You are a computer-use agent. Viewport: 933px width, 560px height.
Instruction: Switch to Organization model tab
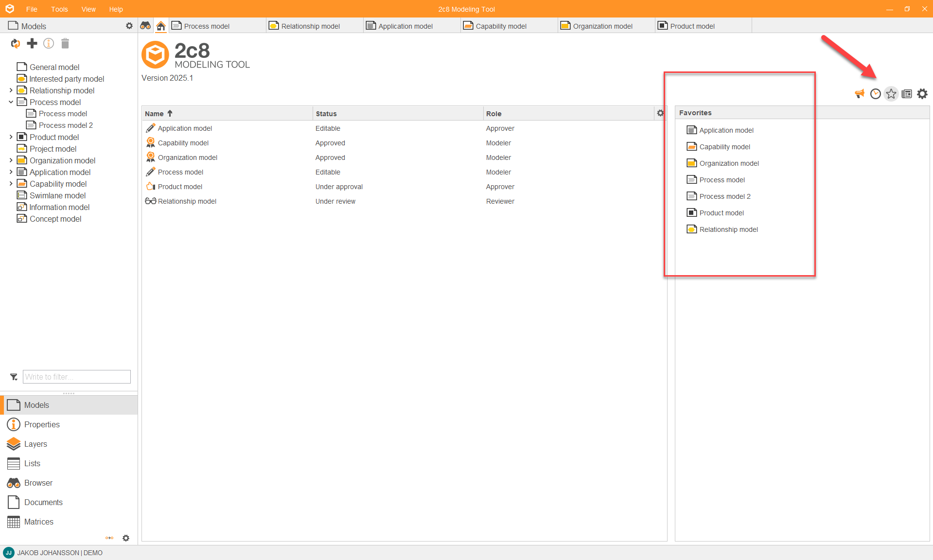coord(606,26)
